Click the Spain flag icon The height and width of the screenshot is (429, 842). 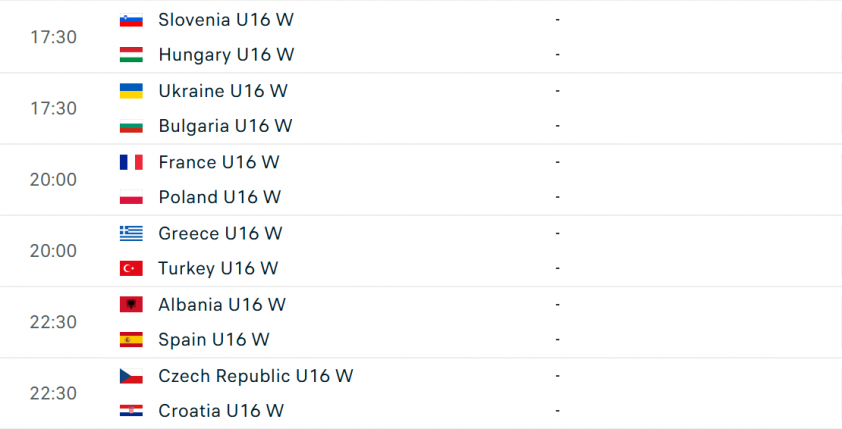[131, 339]
